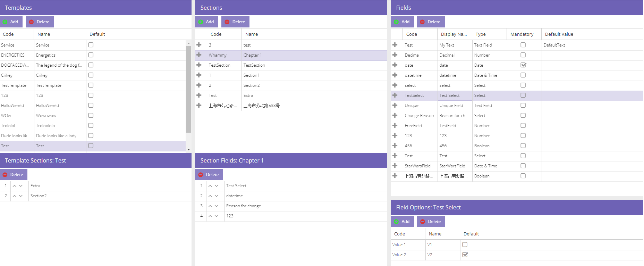Click 'Reason for change' in Section Fields
Image resolution: width=644 pixels, height=266 pixels.
(x=243, y=206)
